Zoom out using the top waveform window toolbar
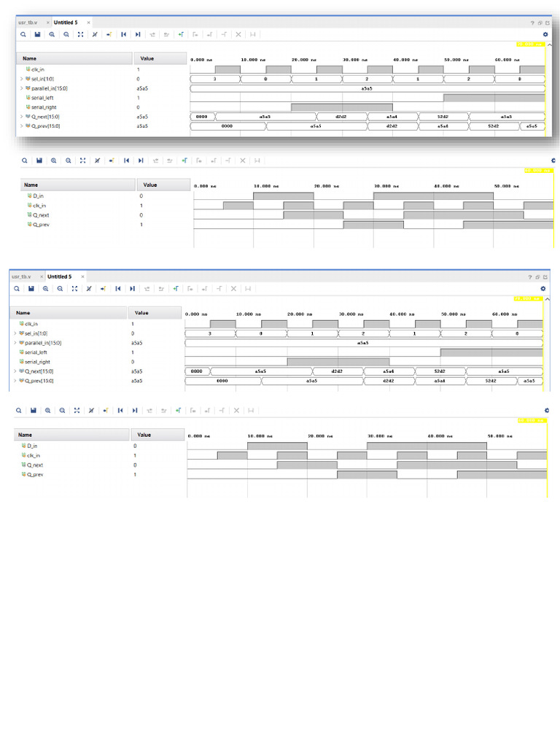The height and width of the screenshot is (747, 560). pyautogui.click(x=66, y=34)
